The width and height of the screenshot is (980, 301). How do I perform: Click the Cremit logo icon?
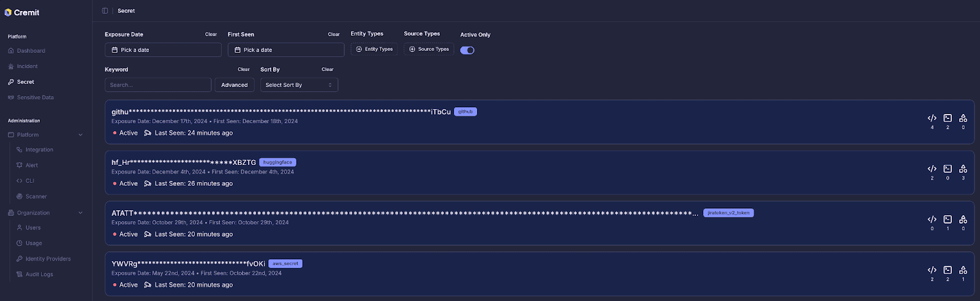point(8,12)
